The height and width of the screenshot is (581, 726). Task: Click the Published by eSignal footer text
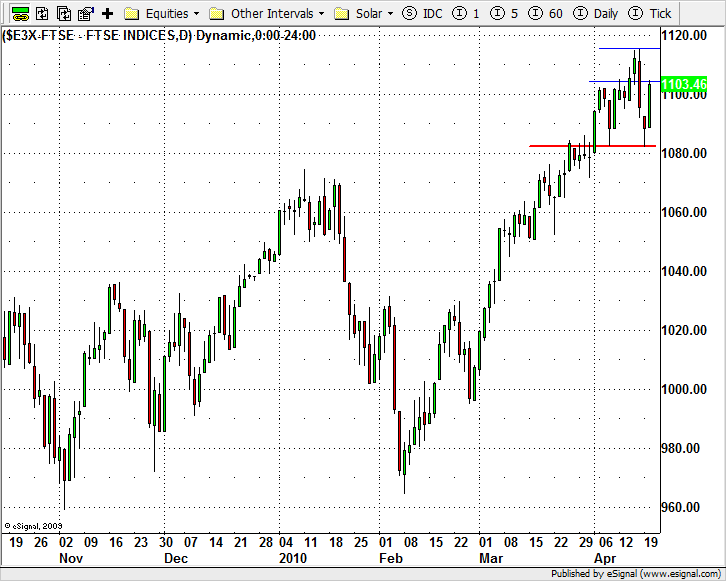pyautogui.click(x=636, y=574)
